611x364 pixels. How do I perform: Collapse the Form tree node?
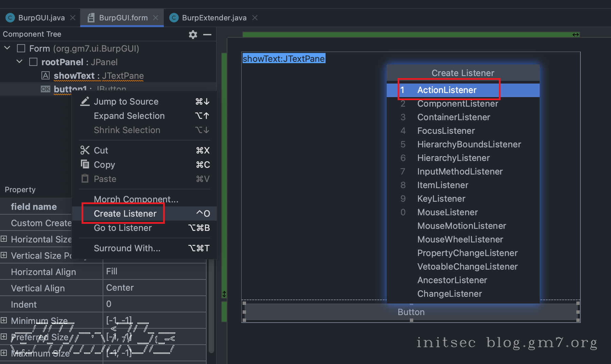[7, 48]
